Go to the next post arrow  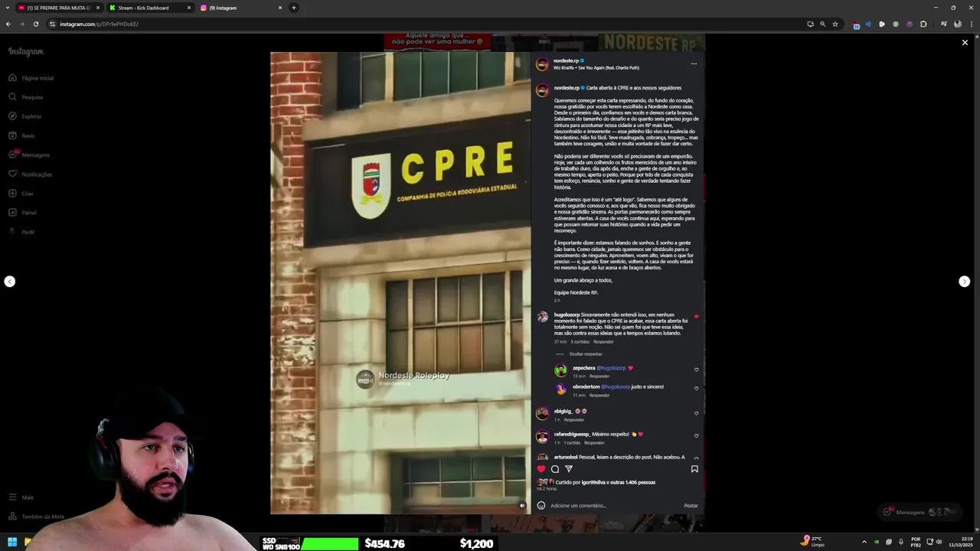tap(965, 282)
